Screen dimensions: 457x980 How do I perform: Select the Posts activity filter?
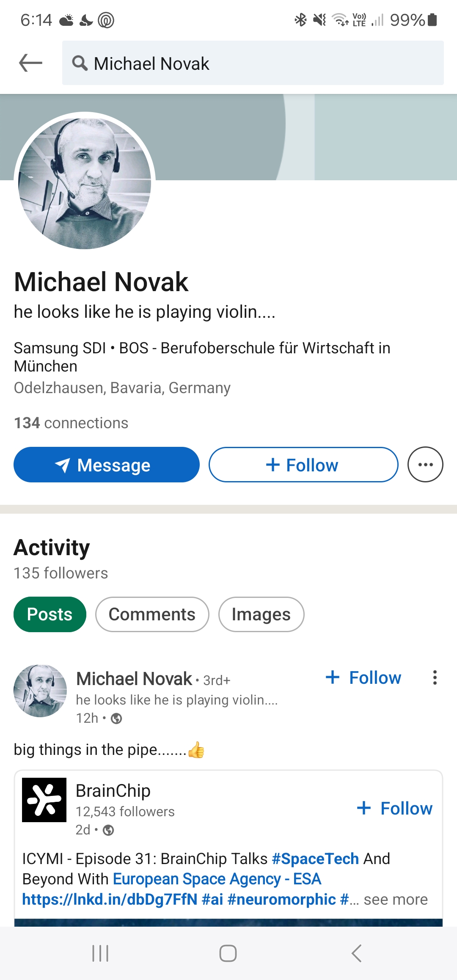coord(50,614)
